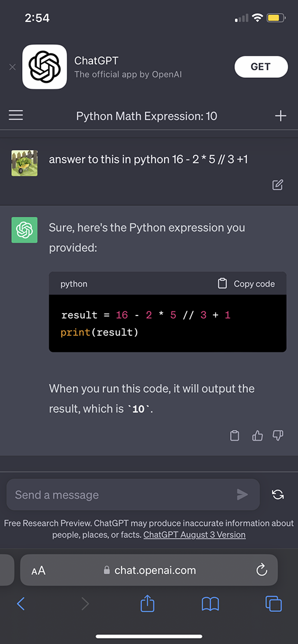
Task: Tap 'The official app by OpenAI' subtitle
Action: click(128, 74)
